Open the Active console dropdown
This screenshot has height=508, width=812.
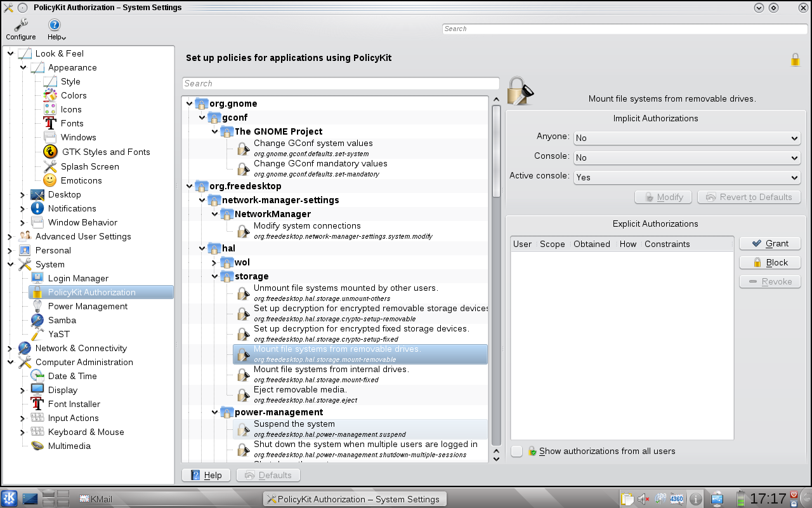(x=686, y=178)
